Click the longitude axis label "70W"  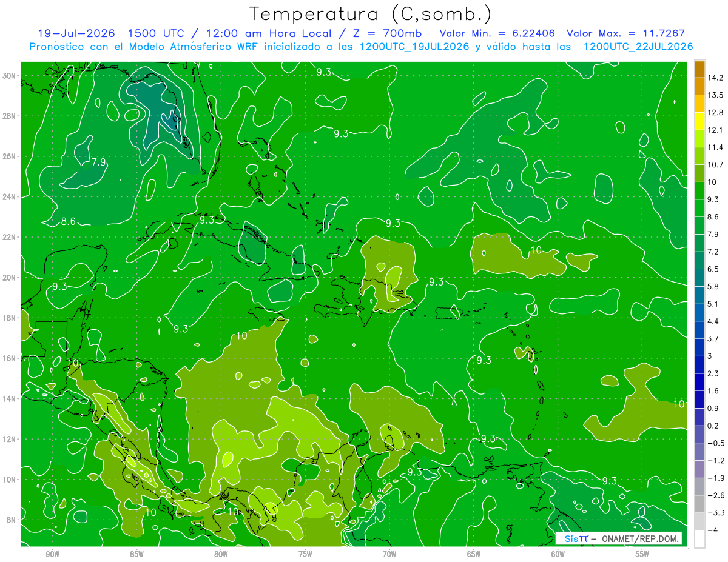[389, 554]
